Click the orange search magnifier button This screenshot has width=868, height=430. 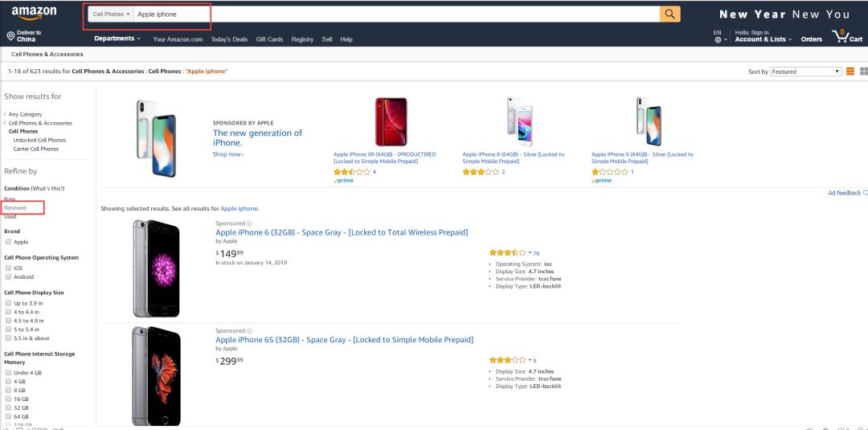click(x=669, y=14)
